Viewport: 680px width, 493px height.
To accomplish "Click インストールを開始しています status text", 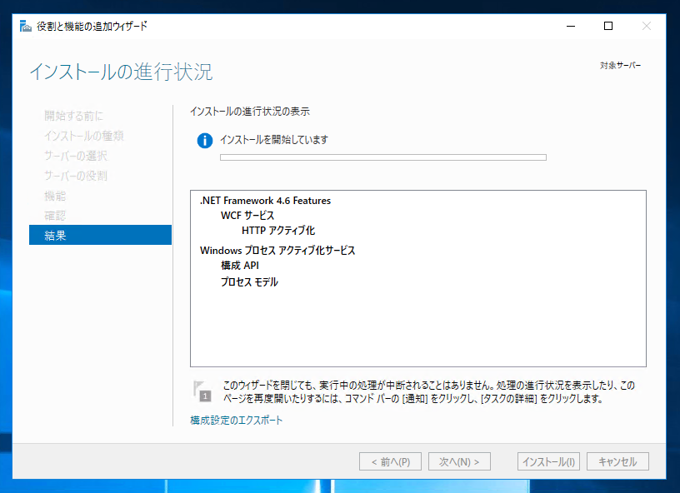I will pyautogui.click(x=274, y=140).
